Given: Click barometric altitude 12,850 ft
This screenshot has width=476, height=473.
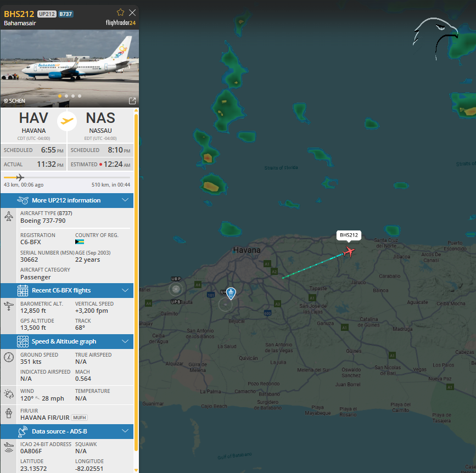Looking at the screenshot, I should pyautogui.click(x=33, y=311).
